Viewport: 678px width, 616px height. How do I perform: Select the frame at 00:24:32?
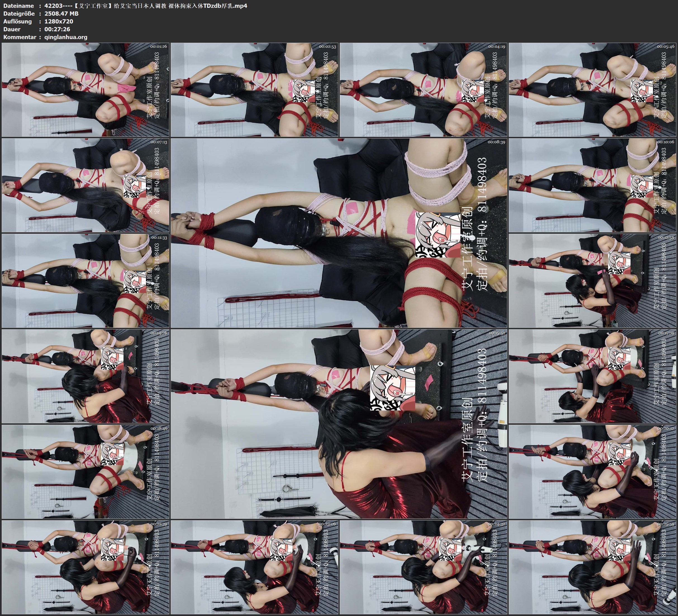(x=424, y=567)
